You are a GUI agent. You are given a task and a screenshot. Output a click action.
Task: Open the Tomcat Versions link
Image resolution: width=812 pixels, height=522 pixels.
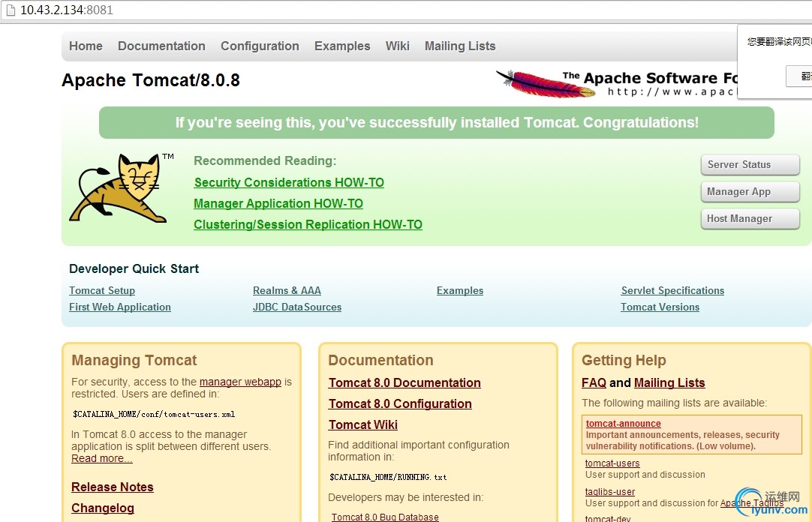(660, 307)
